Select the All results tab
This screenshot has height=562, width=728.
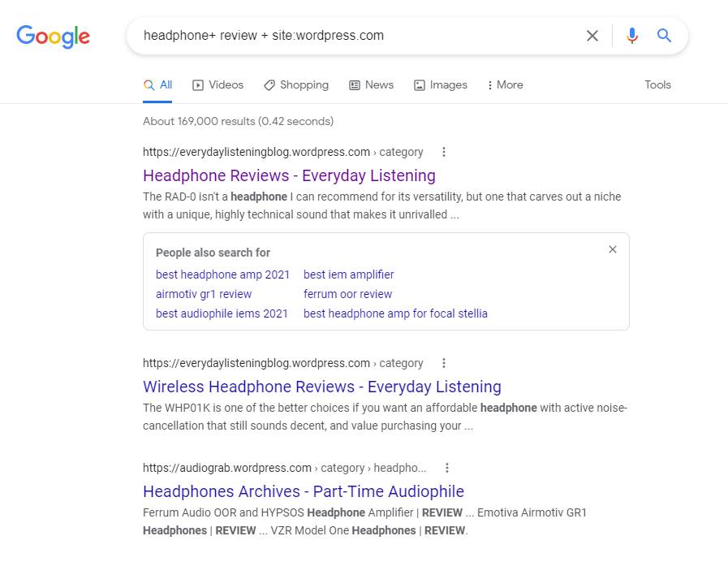click(158, 85)
